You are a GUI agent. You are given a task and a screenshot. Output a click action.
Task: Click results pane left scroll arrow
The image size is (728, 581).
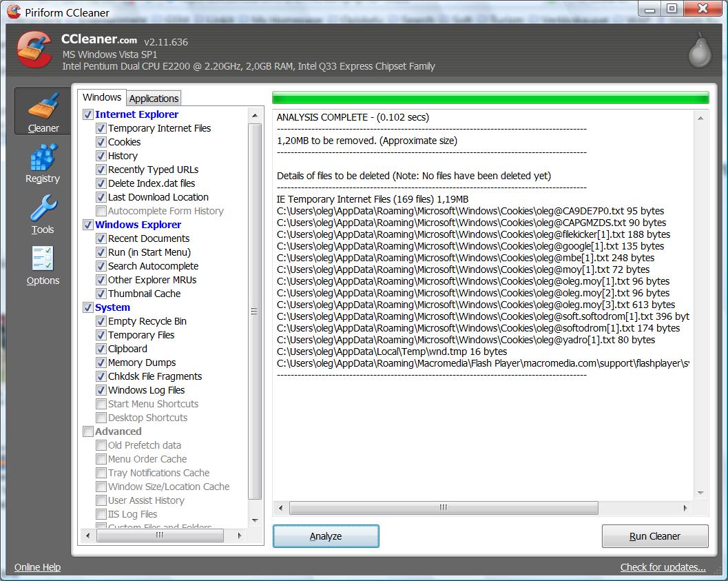click(280, 508)
